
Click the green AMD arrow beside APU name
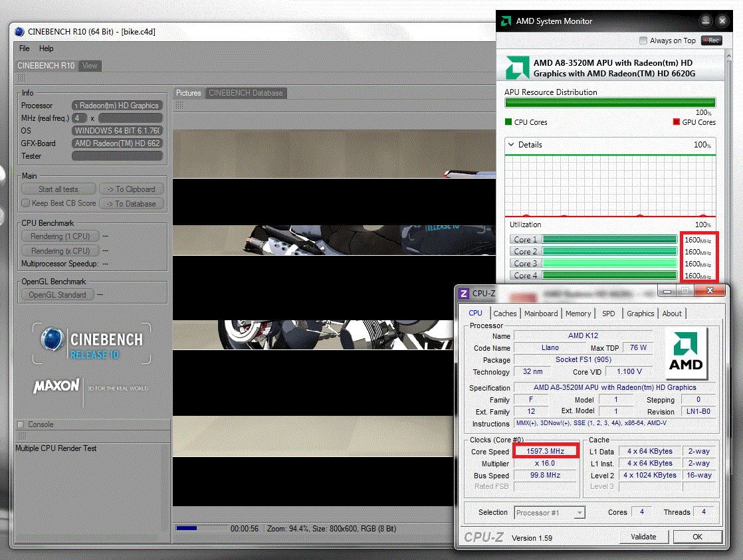pyautogui.click(x=518, y=68)
